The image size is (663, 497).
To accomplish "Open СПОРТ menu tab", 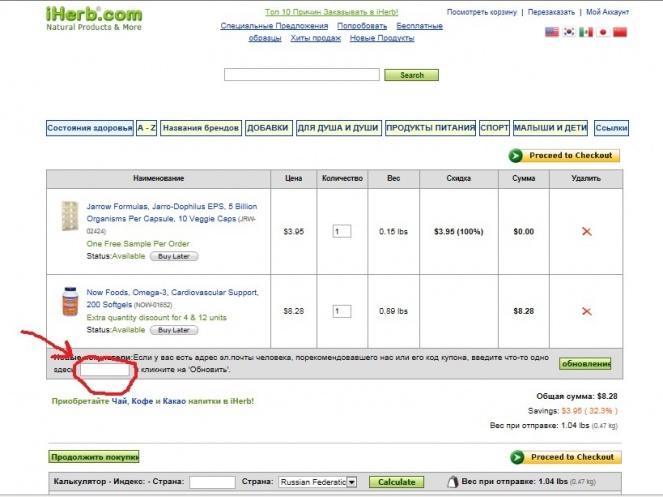I will 494,128.
